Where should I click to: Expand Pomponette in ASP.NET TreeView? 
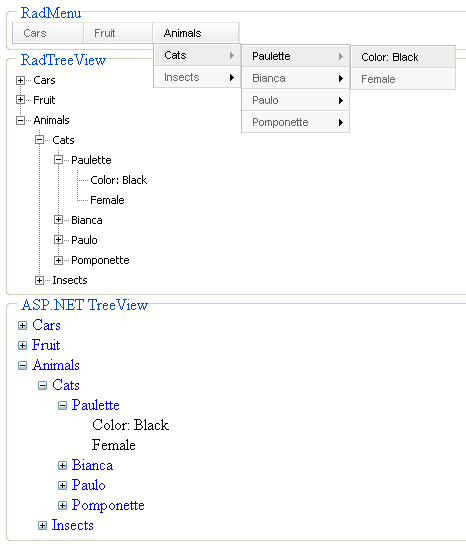(62, 506)
